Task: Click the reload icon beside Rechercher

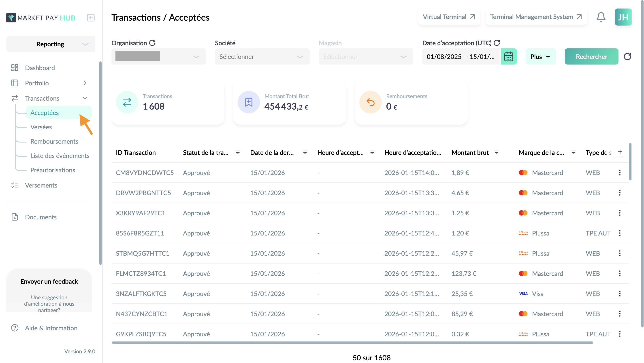Action: pos(627,56)
